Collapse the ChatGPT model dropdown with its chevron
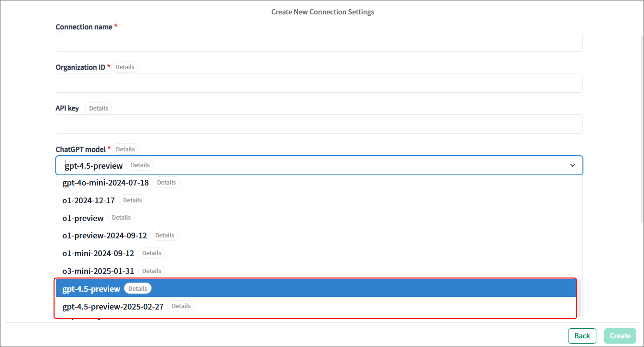The width and height of the screenshot is (644, 347). (x=573, y=165)
